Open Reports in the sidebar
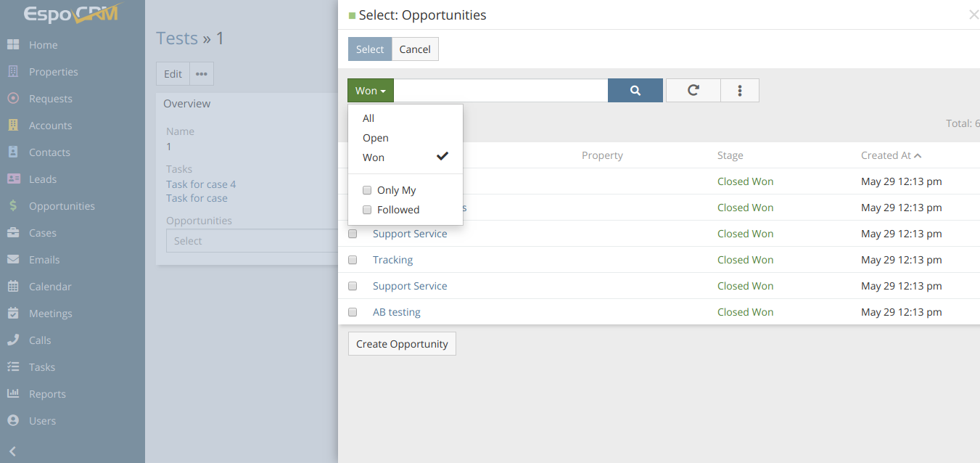 point(47,394)
